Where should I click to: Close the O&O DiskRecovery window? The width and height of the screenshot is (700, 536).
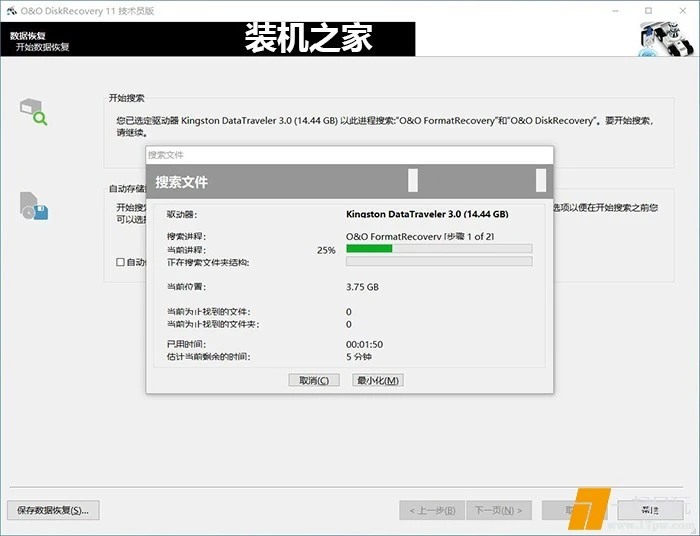[682, 9]
